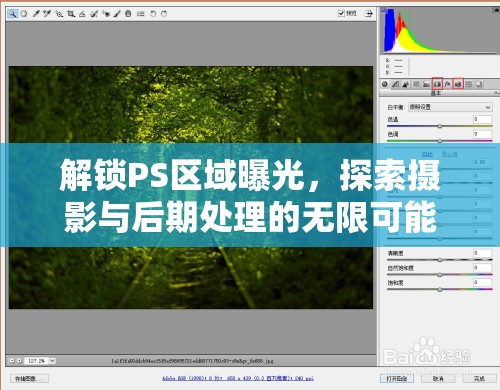The height and width of the screenshot is (390, 500).
Task: Click the 自然饱和度 vibrance slider handle
Action: coord(440,274)
